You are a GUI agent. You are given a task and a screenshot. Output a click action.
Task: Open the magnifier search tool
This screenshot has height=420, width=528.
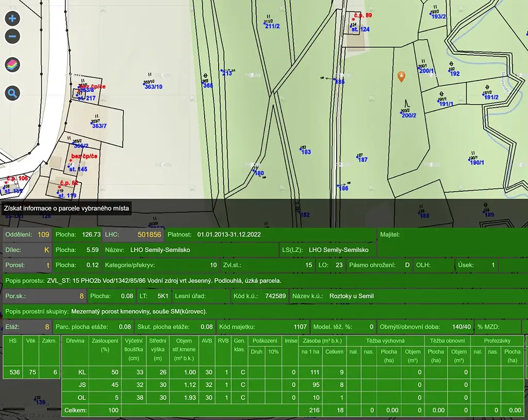[x=13, y=93]
